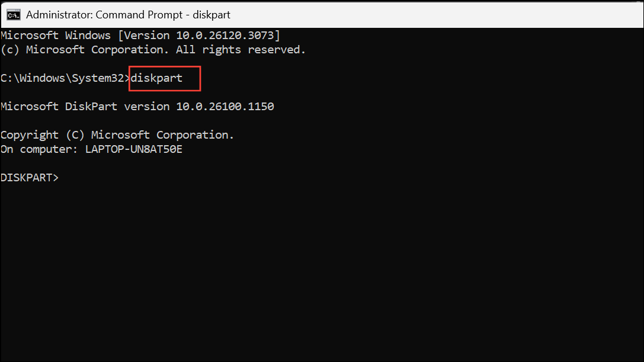Click '(C)' in the Copyright line
Image resolution: width=644 pixels, height=362 pixels.
click(x=75, y=134)
